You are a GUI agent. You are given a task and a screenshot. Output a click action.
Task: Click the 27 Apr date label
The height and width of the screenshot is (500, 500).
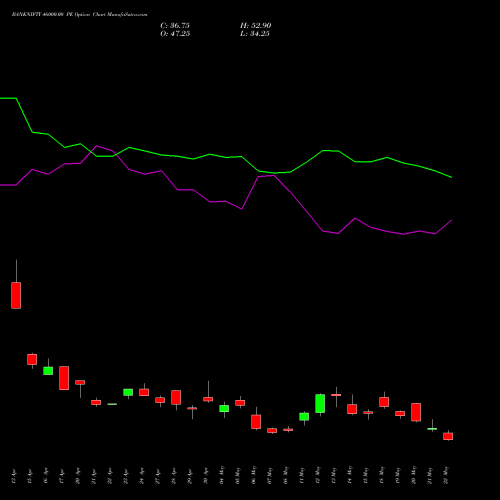158,476
